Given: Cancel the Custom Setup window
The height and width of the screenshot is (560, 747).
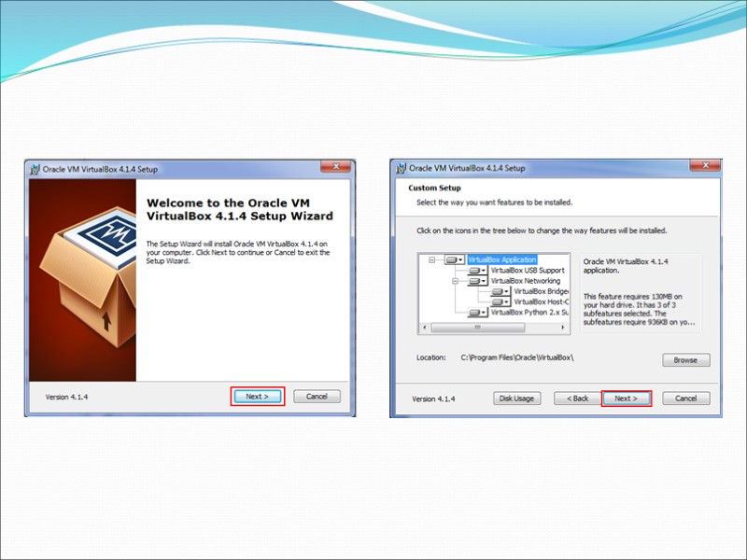Looking at the screenshot, I should 686,399.
